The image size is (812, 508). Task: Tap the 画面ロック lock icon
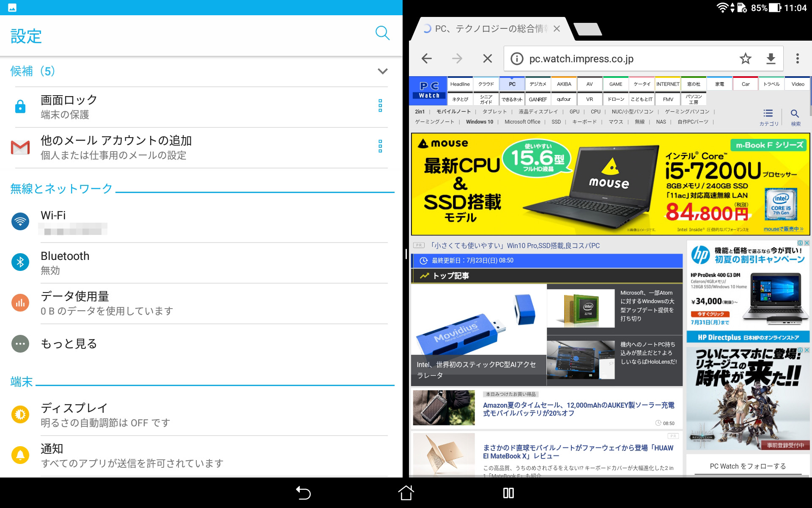pos(20,106)
